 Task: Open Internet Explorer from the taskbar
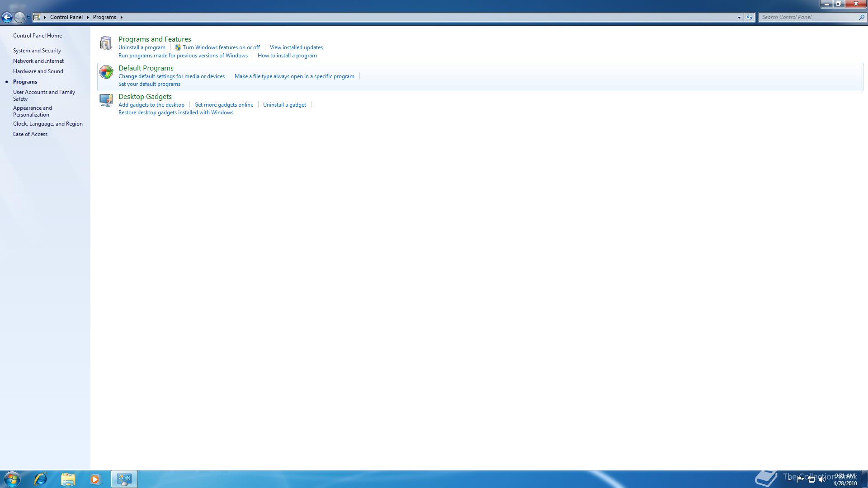(41, 479)
